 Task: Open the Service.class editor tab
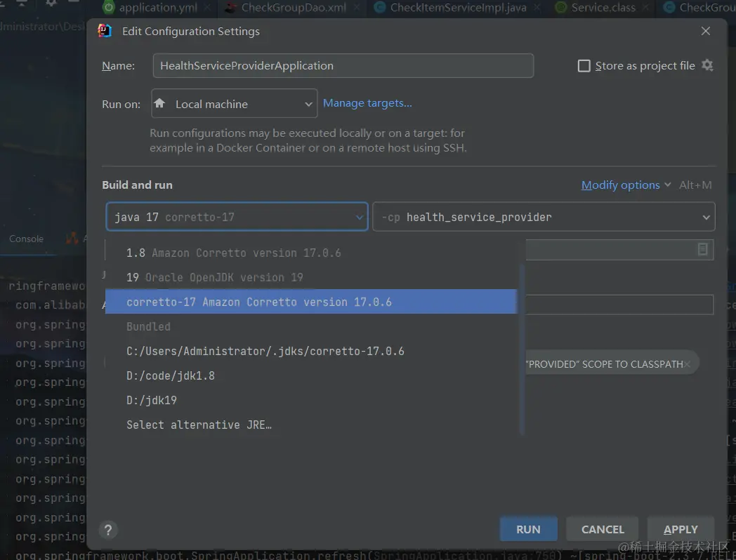click(603, 8)
